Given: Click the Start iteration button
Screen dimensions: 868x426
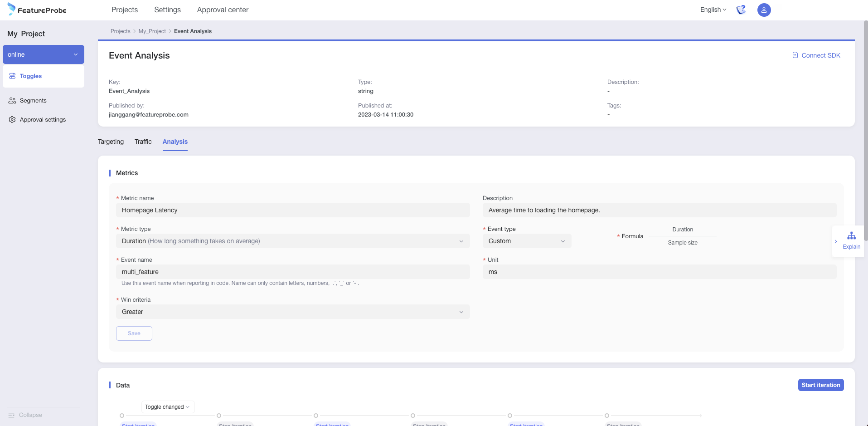Looking at the screenshot, I should 821,385.
